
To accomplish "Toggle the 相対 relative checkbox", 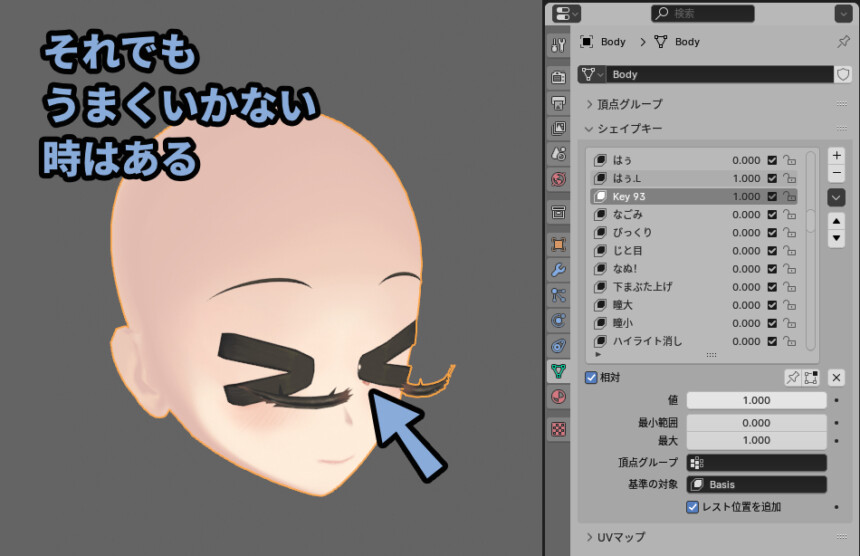I will (591, 377).
